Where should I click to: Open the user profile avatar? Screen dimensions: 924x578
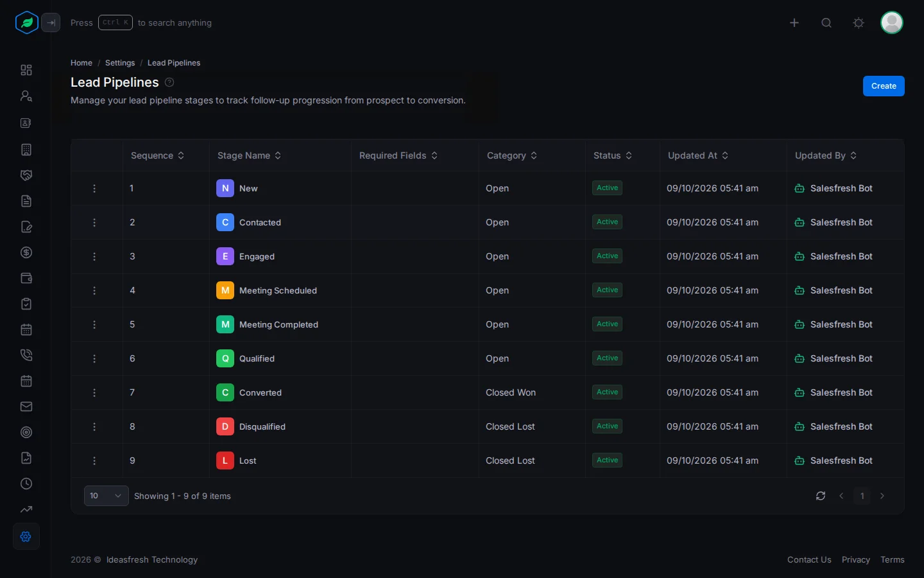point(892,22)
